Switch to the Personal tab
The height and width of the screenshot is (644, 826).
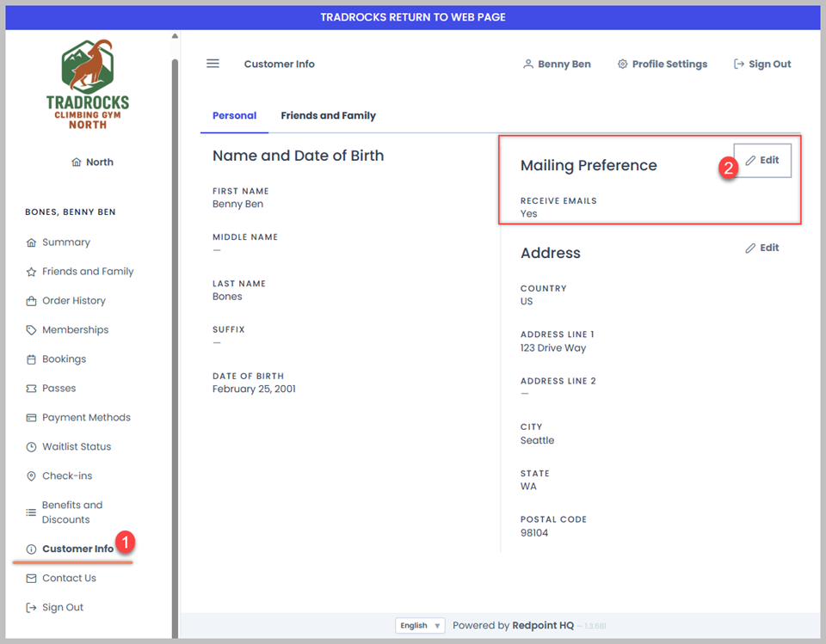[234, 116]
